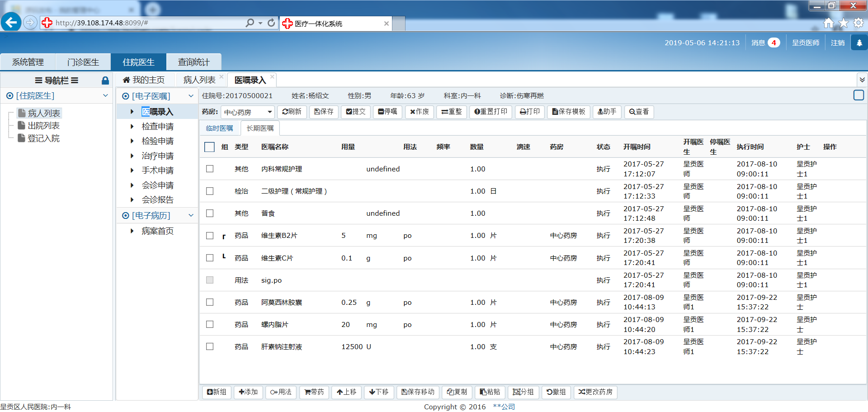The width and height of the screenshot is (868, 412).
Task: Switch to the 病人列表 page tab
Action: click(199, 80)
